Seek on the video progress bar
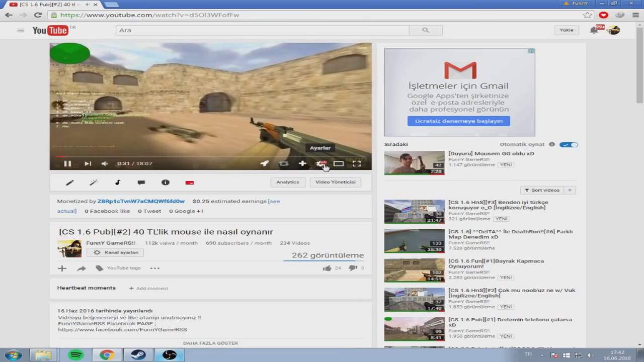Screen dimensions: 644x362 pos(210,156)
